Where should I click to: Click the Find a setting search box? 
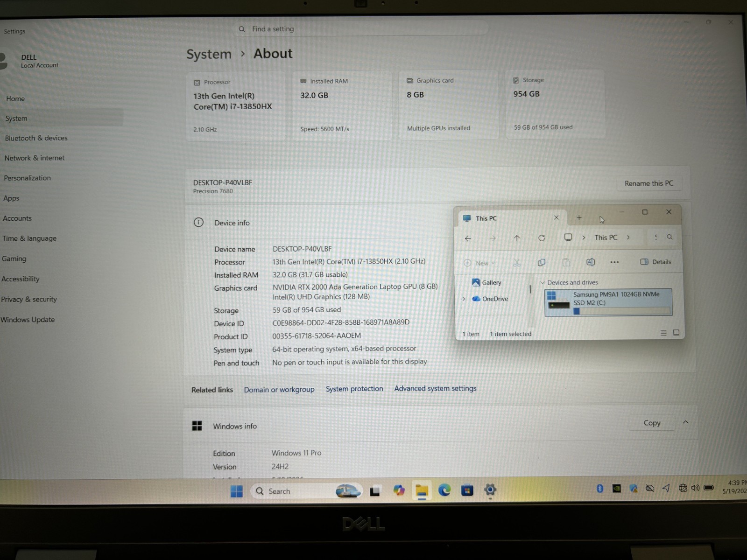point(362,29)
